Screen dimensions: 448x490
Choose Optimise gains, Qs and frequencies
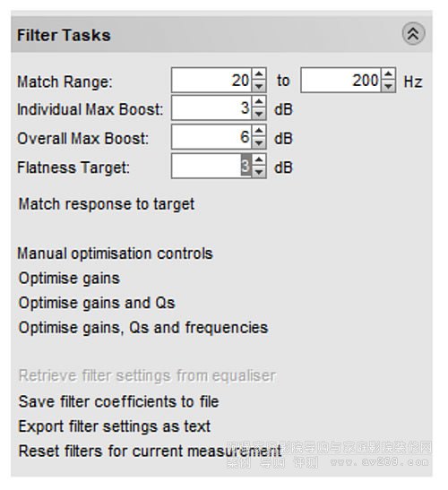click(x=143, y=328)
